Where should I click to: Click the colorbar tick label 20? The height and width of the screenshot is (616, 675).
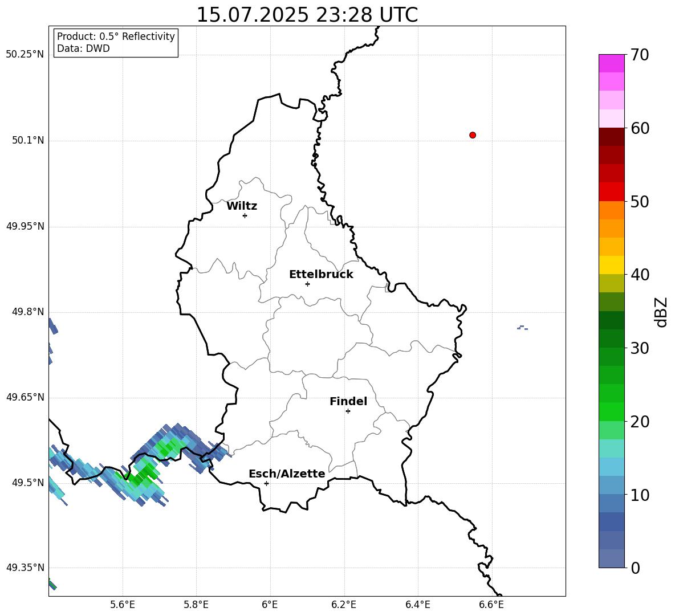tap(640, 422)
